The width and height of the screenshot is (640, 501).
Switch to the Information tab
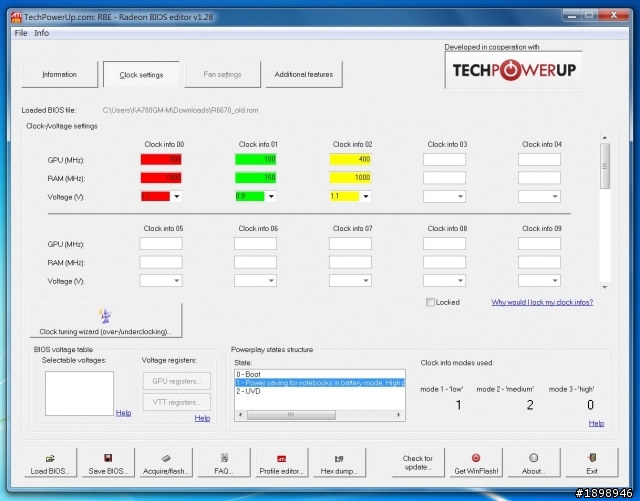point(60,74)
